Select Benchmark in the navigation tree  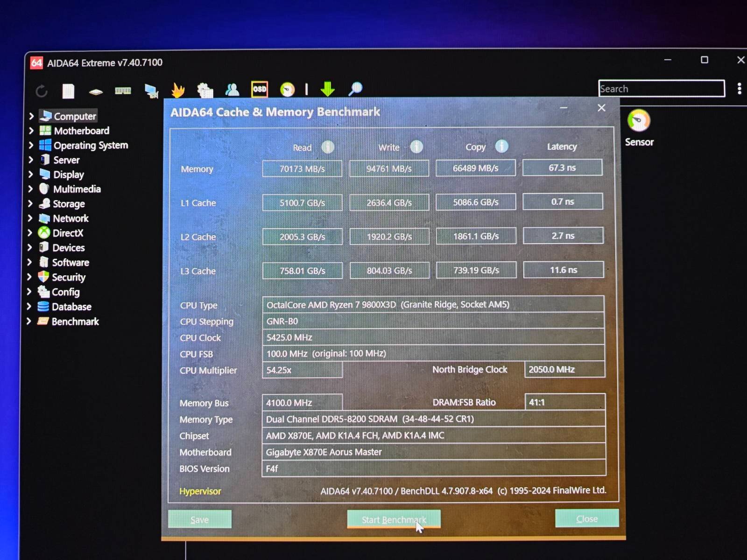click(x=75, y=322)
